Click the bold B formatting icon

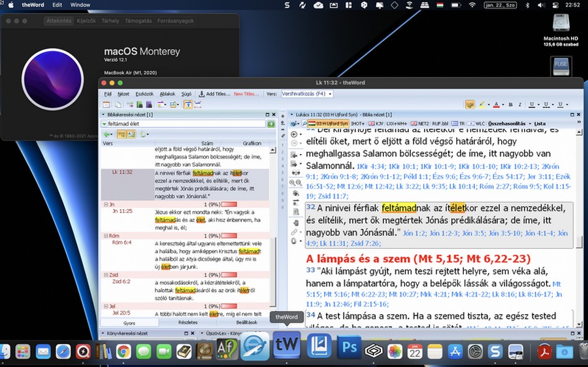pyautogui.click(x=510, y=104)
